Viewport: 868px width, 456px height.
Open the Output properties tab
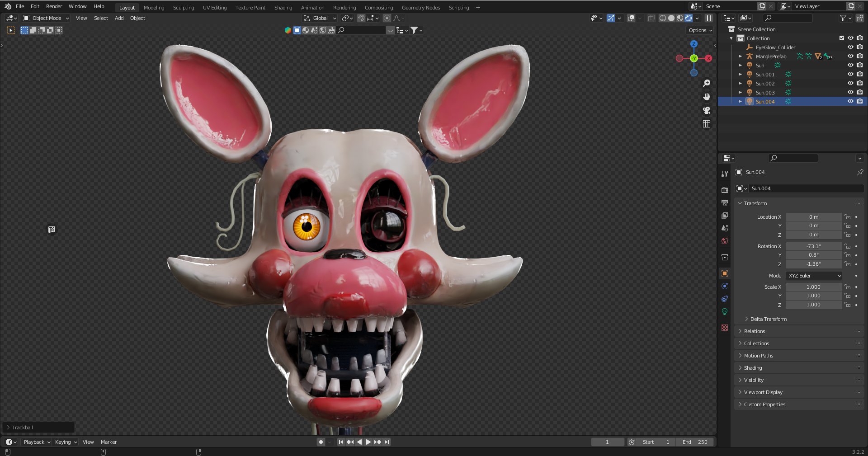click(725, 202)
